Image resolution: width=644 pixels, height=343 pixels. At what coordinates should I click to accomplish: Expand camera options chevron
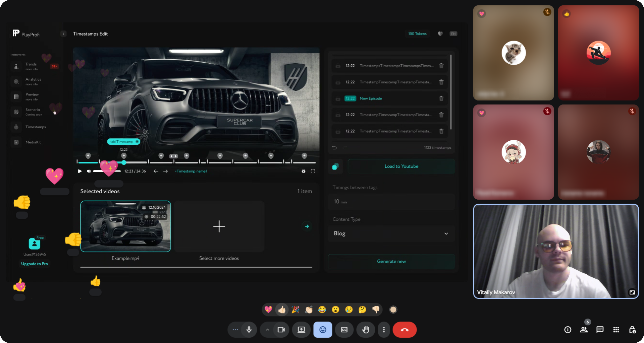coord(267,330)
